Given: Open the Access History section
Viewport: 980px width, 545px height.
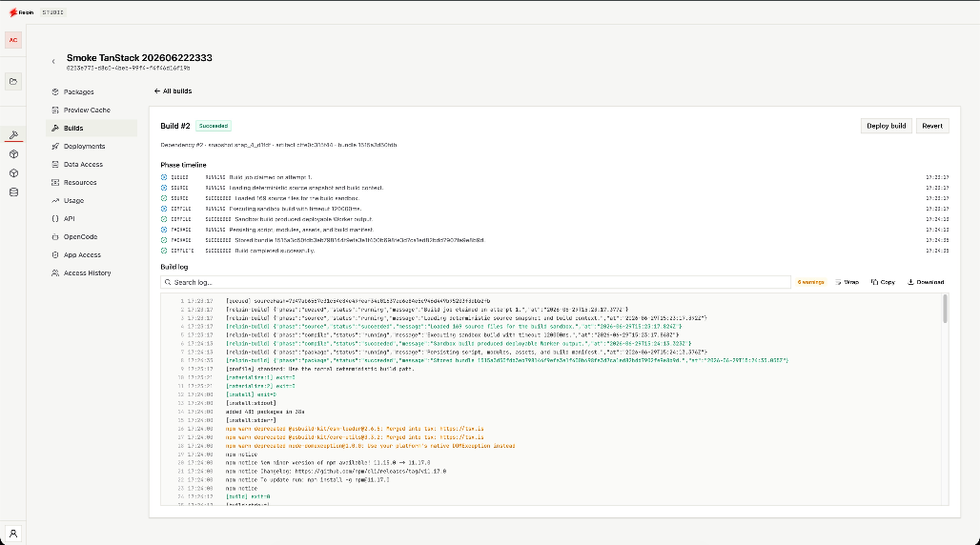Looking at the screenshot, I should (92, 273).
